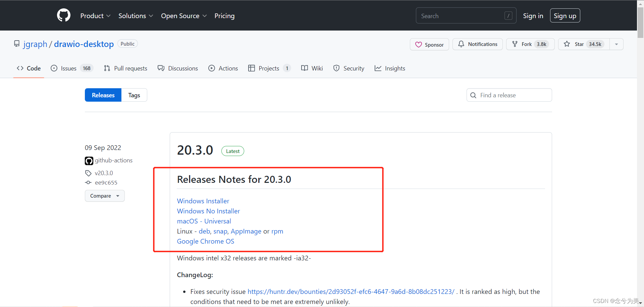This screenshot has height=307, width=644.
Task: Open the Security tab
Action: [349, 68]
